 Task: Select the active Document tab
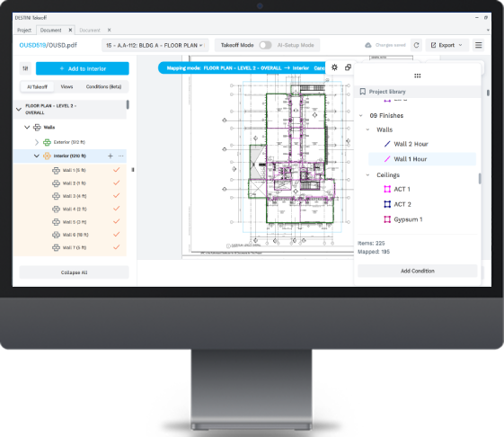point(51,31)
